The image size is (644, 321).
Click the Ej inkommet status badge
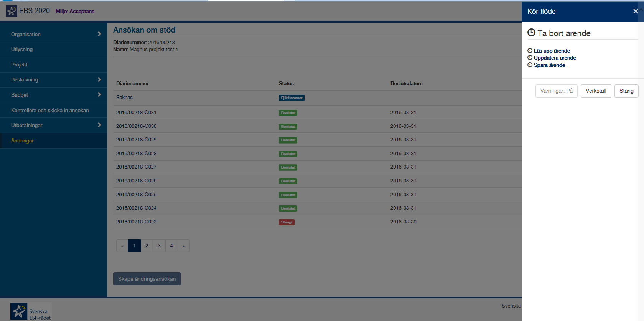click(292, 98)
